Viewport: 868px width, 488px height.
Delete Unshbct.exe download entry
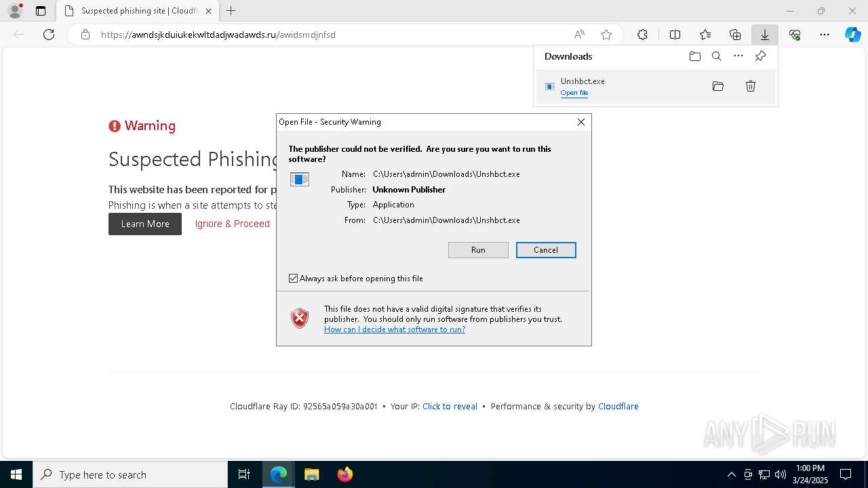tap(751, 86)
